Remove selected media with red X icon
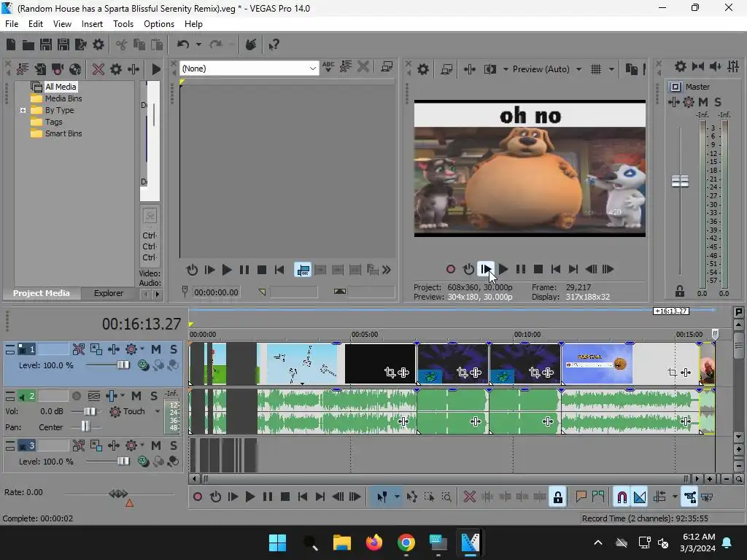747x560 pixels. [98, 69]
